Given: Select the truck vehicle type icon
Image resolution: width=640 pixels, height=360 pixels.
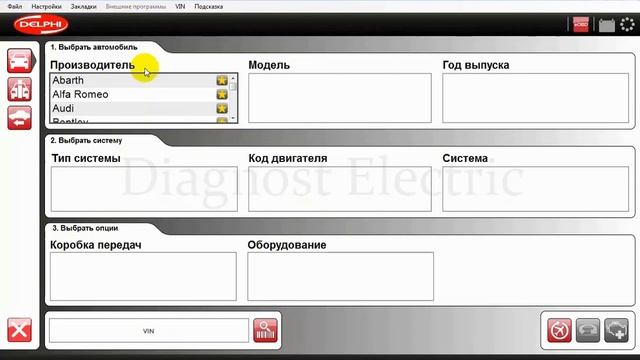Looking at the screenshot, I should [19, 89].
